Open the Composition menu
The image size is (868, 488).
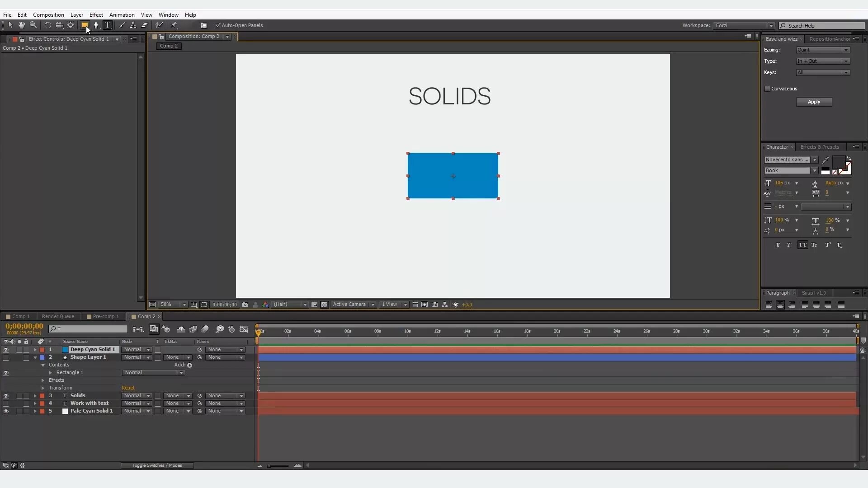[48, 15]
